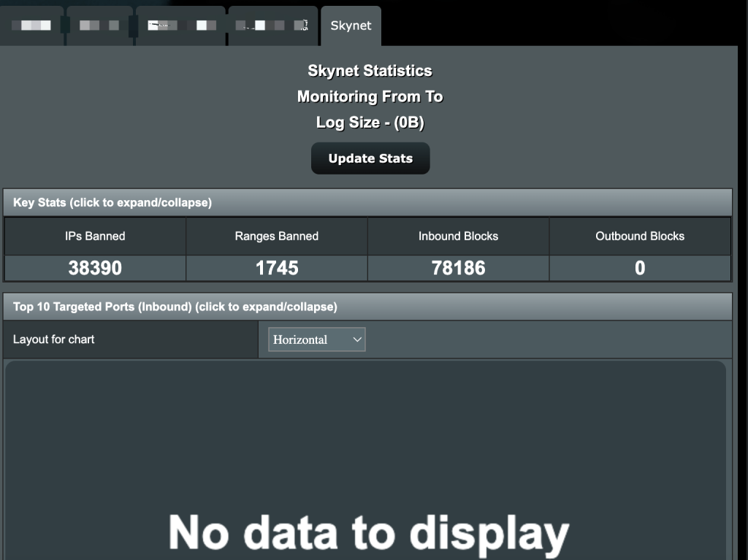Viewport: 748px width, 560px height.
Task: Open the Skynet tab
Action: [x=351, y=26]
